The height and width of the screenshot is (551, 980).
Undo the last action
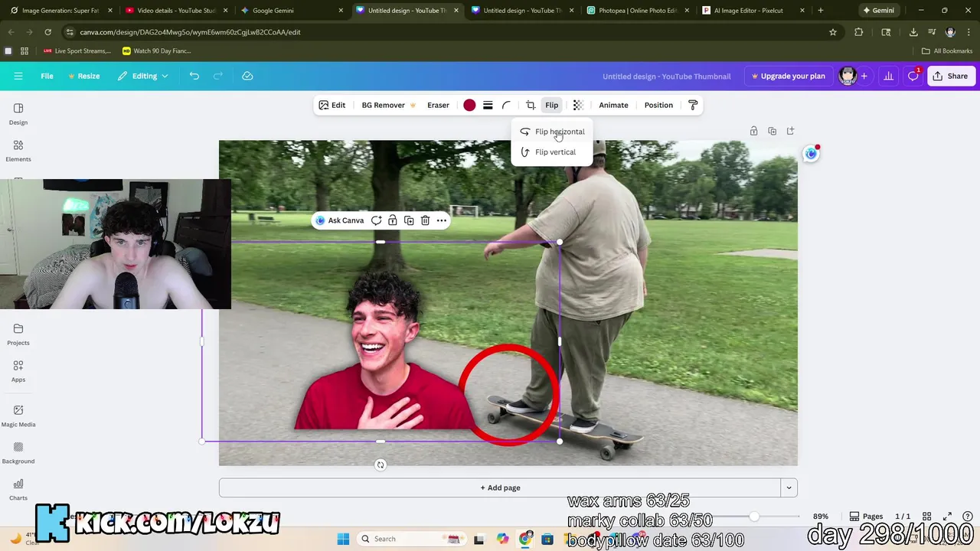[194, 76]
